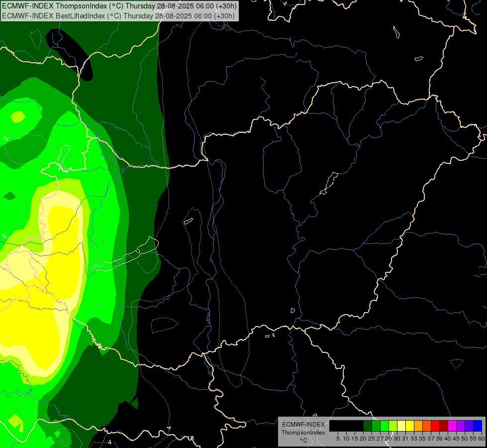487x448 pixels.
Task: Select the yellow-green 29–30 legend swatch
Action: (393, 426)
